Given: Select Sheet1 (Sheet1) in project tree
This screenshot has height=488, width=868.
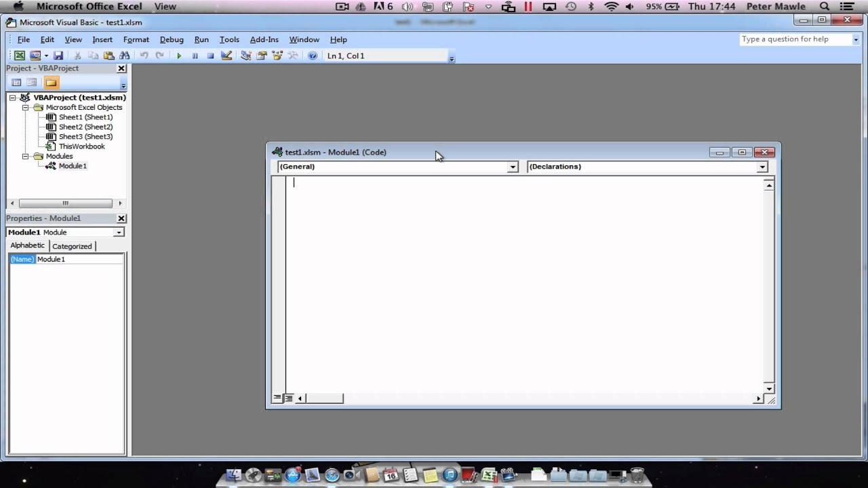Looking at the screenshot, I should [85, 117].
